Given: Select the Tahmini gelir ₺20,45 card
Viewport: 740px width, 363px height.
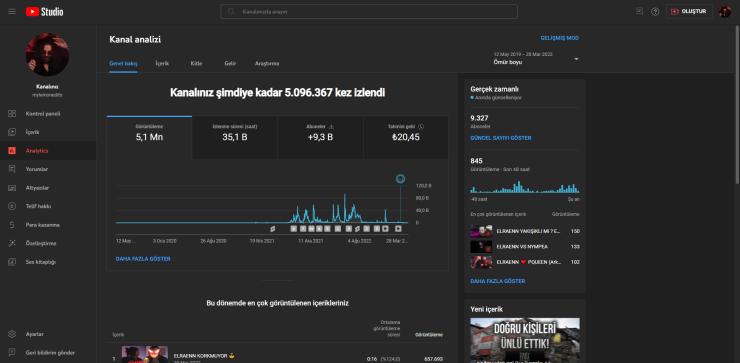Looking at the screenshot, I should tap(405, 137).
